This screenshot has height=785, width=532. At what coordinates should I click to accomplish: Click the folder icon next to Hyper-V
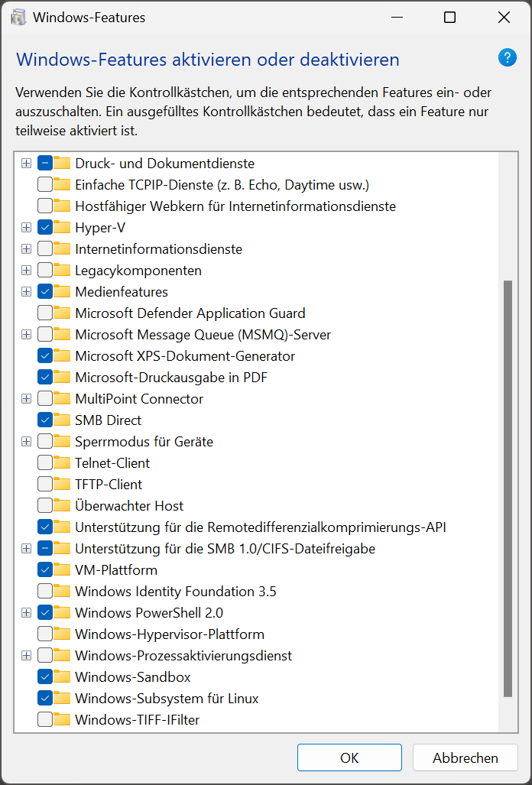tap(62, 227)
